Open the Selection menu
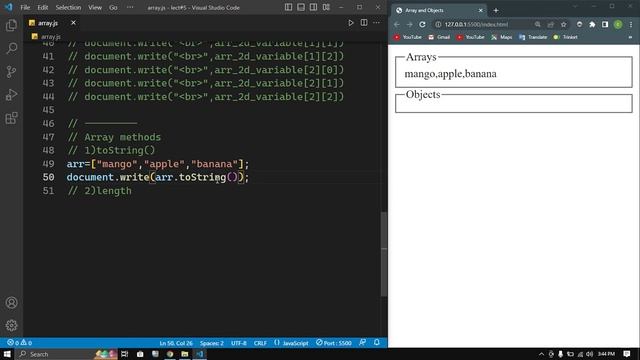Image resolution: width=640 pixels, height=360 pixels. [68, 7]
